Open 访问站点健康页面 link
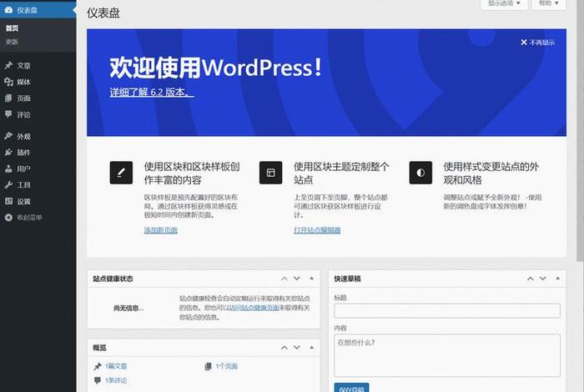Viewport: 584px width, 392px height. (254, 308)
